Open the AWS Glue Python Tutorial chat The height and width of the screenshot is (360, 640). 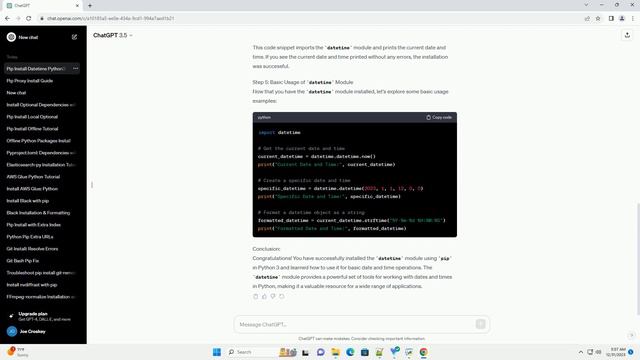(42, 177)
